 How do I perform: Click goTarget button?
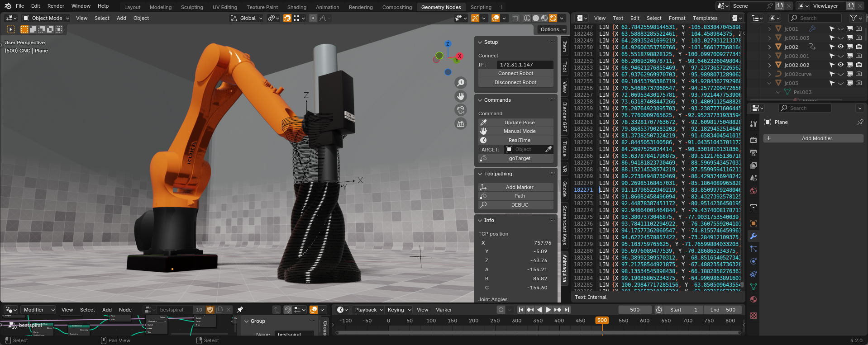pyautogui.click(x=516, y=158)
